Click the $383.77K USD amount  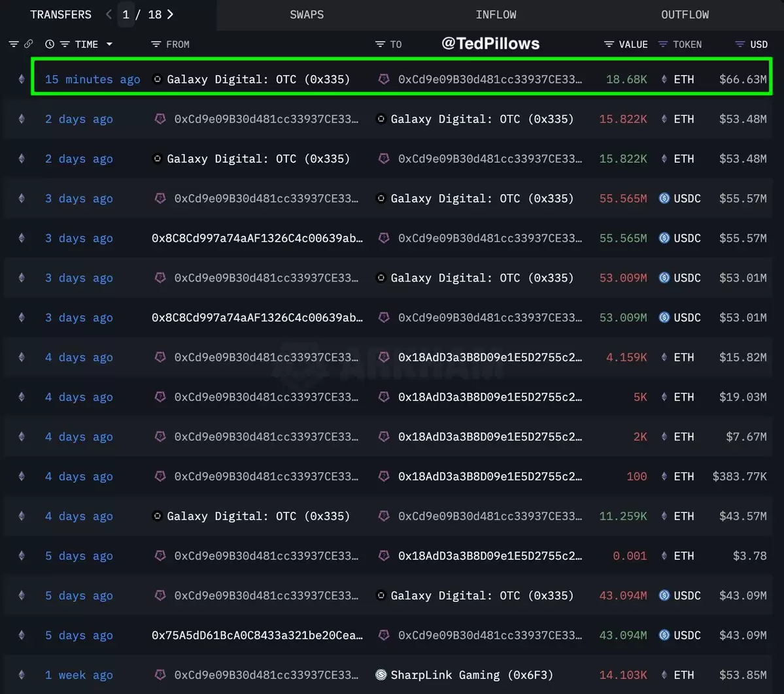click(x=740, y=476)
